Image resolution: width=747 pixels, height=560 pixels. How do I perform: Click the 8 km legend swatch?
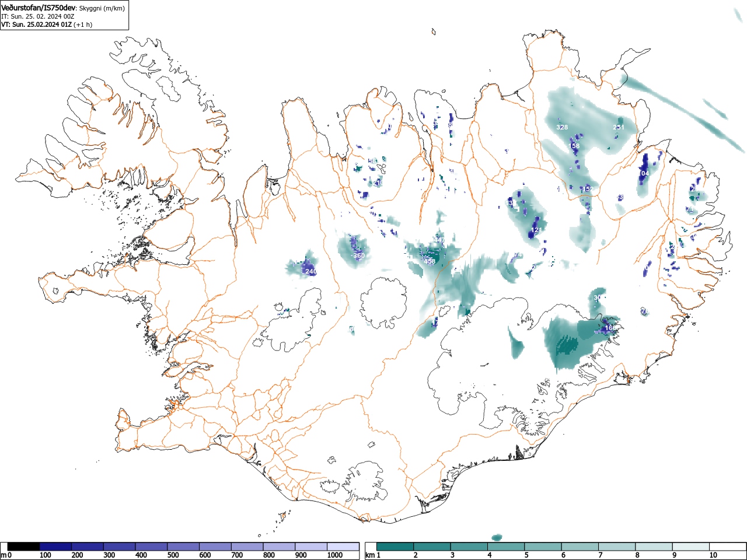654,547
